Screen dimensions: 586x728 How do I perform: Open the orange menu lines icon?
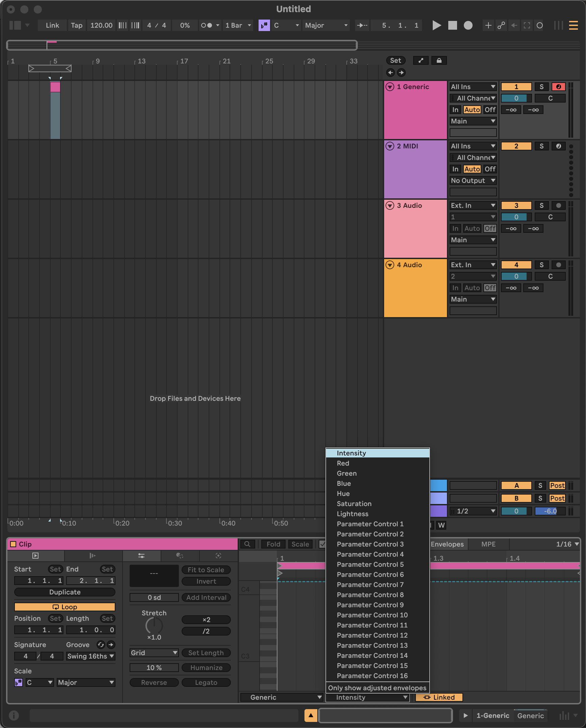(x=574, y=25)
